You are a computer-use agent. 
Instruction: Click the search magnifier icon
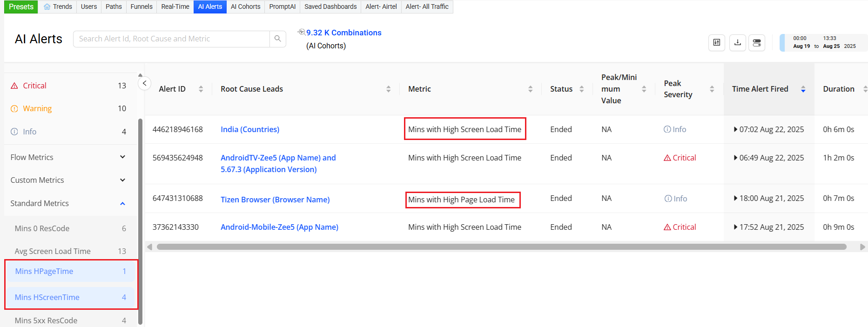[x=277, y=39]
